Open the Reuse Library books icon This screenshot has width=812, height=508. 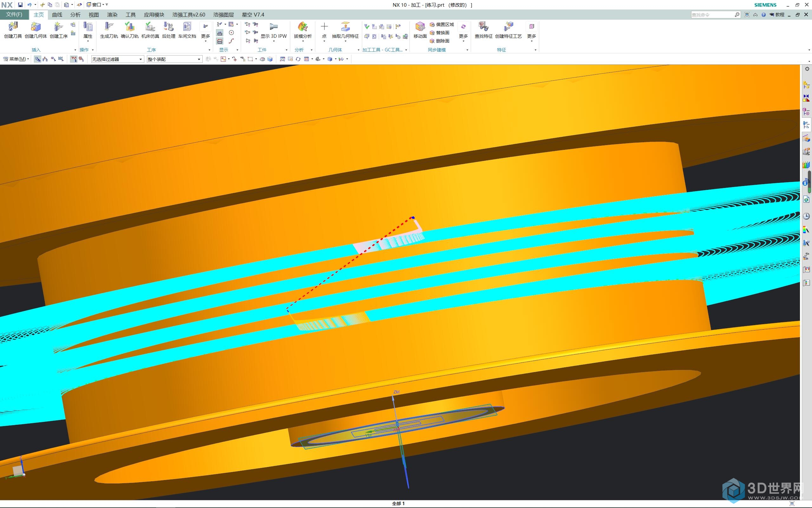[806, 165]
